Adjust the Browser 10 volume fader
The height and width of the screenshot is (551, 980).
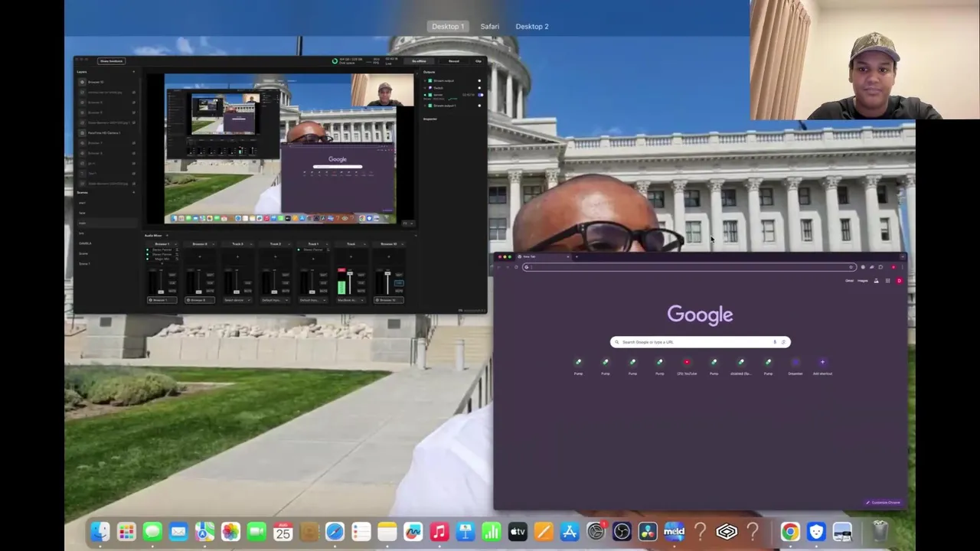point(387,273)
